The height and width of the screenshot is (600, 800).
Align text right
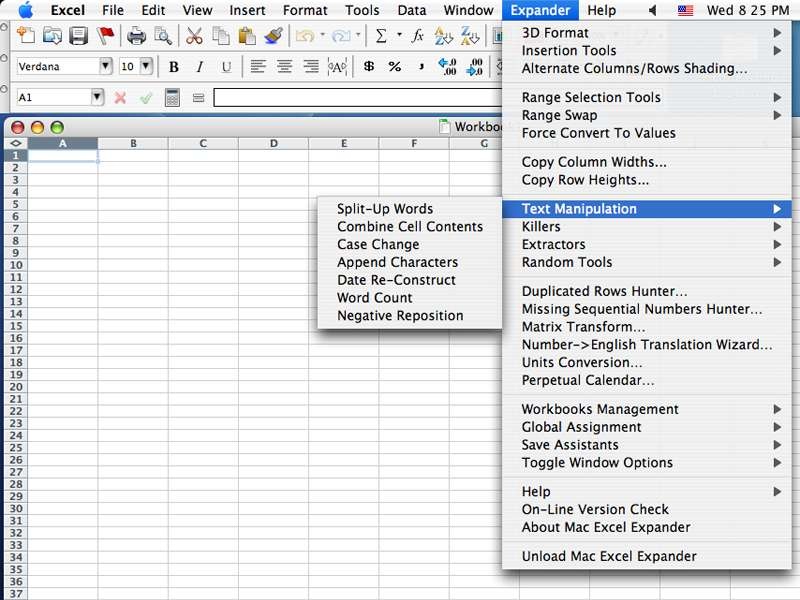point(311,67)
